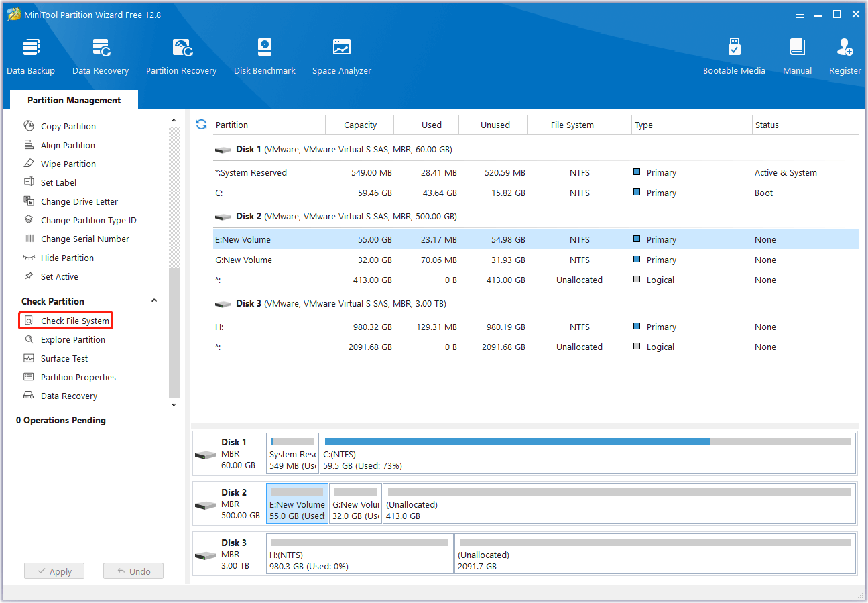Select the Disk 1 header row
The width and height of the screenshot is (868, 603).
pyautogui.click(x=536, y=149)
